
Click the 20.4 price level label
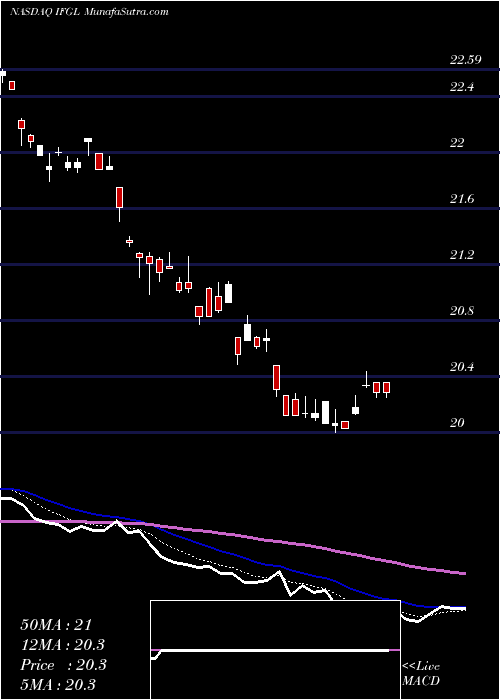462,367
